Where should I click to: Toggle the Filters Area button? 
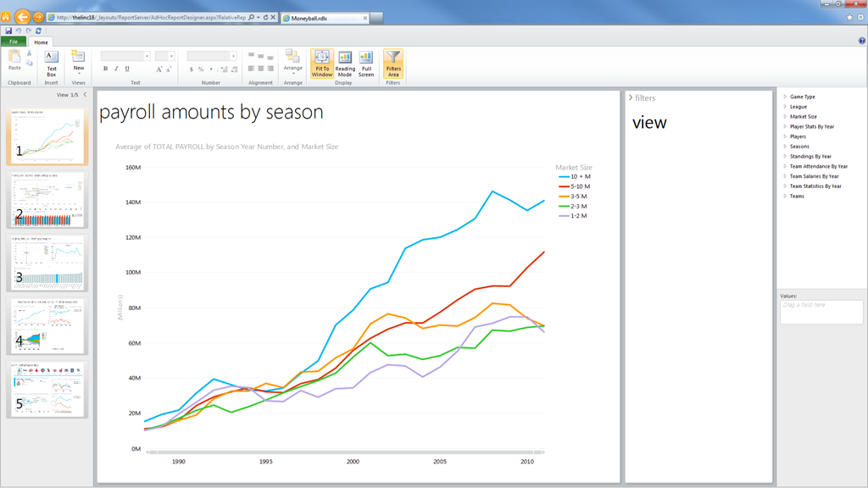click(x=393, y=64)
